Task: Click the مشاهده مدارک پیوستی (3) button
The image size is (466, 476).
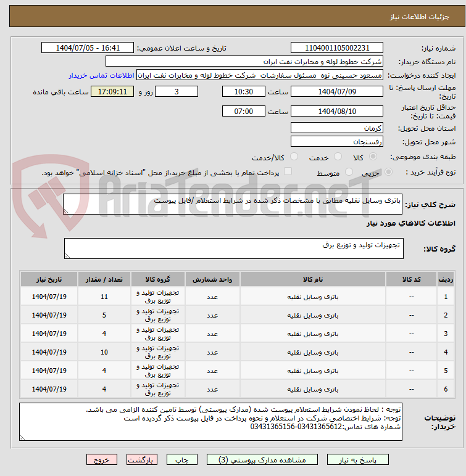Action: [x=262, y=459]
